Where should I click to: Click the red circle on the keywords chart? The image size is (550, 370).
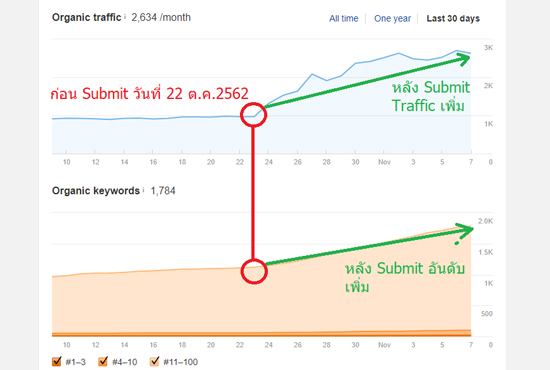tap(254, 271)
